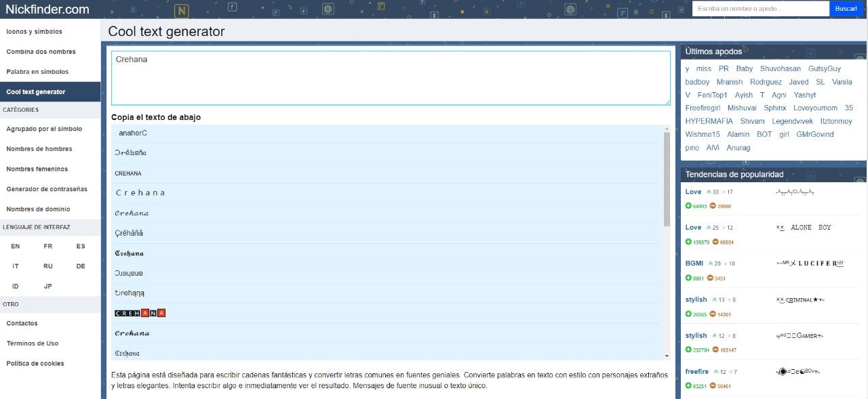
Task: Select Generador de contraseñas menu item
Action: pos(47,189)
